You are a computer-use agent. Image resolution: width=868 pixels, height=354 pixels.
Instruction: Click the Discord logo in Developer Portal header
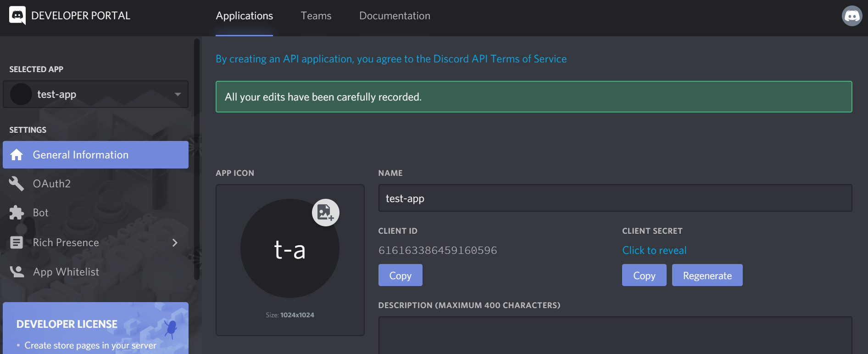[x=17, y=16]
